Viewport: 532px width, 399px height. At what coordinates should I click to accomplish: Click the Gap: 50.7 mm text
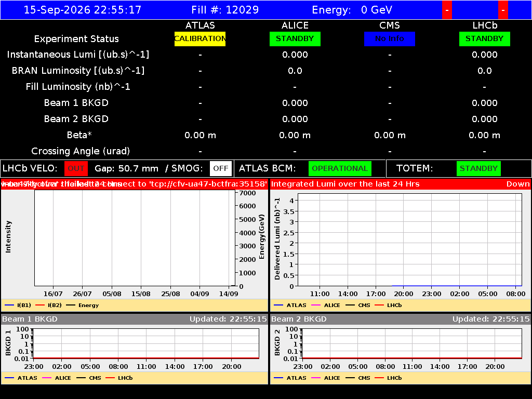pyautogui.click(x=126, y=169)
